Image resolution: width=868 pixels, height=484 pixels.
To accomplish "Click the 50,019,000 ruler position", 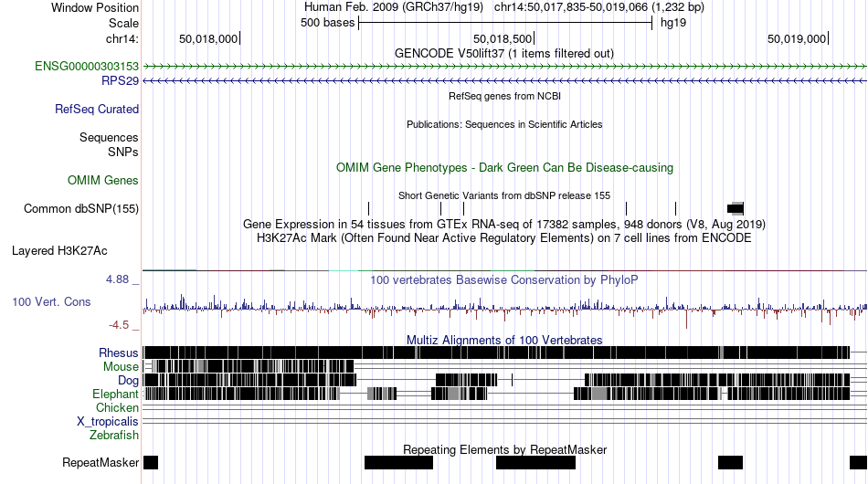I will (796, 38).
